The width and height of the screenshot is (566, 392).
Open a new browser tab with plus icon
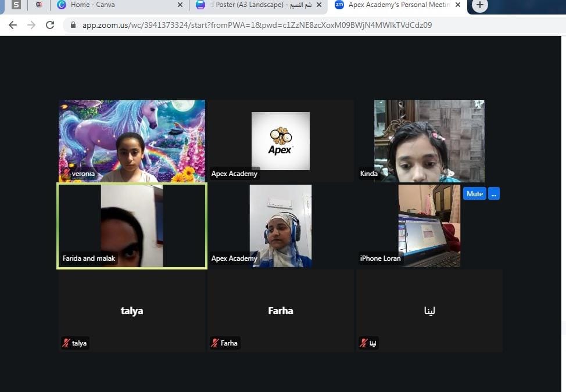click(479, 5)
